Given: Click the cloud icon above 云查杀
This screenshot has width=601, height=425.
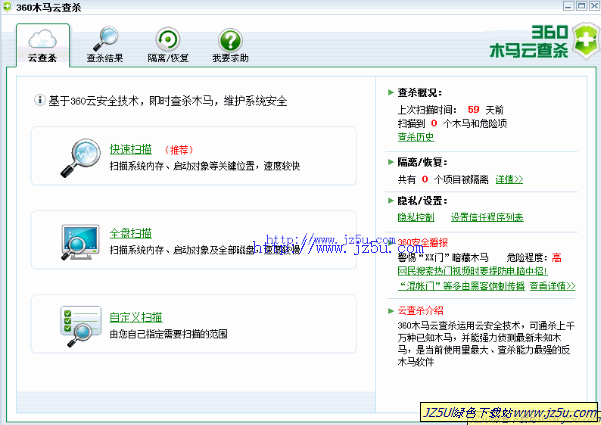Looking at the screenshot, I should [42, 39].
